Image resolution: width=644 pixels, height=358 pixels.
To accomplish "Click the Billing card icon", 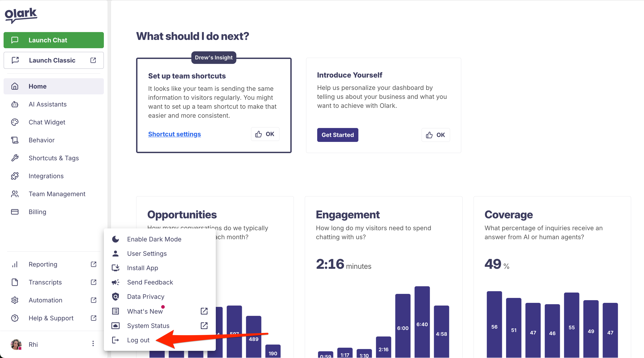I will [x=15, y=212].
